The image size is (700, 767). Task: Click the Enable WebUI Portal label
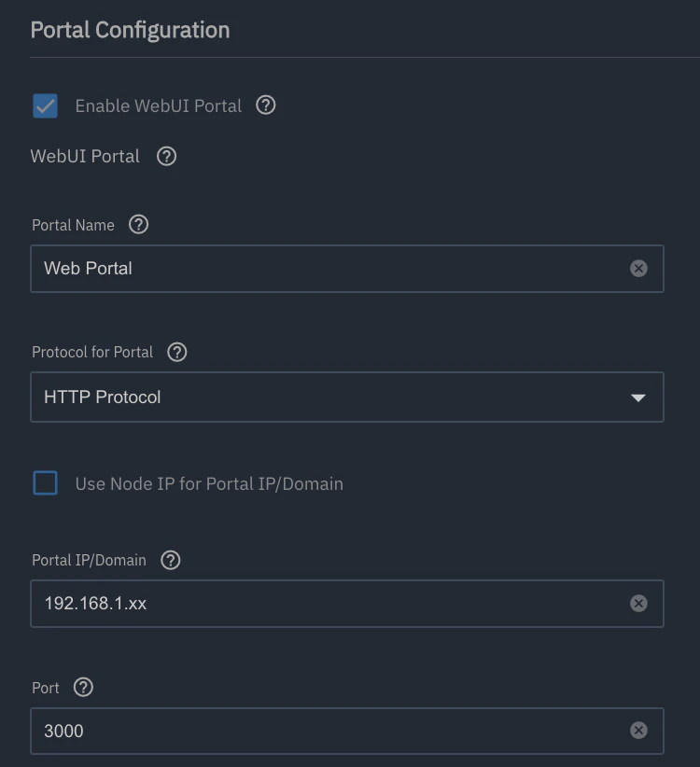click(158, 105)
